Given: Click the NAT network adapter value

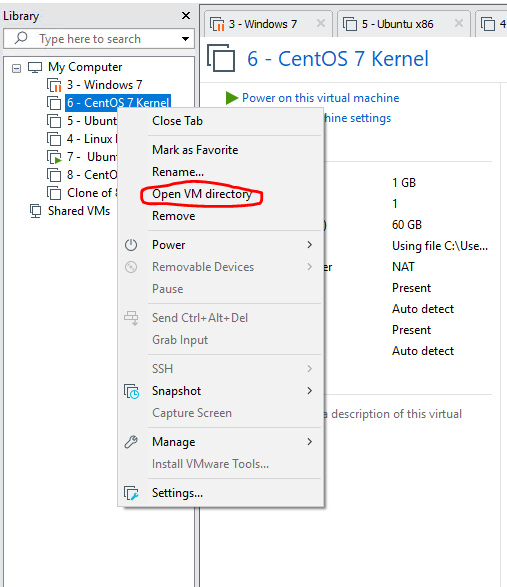Looking at the screenshot, I should click(x=403, y=267).
